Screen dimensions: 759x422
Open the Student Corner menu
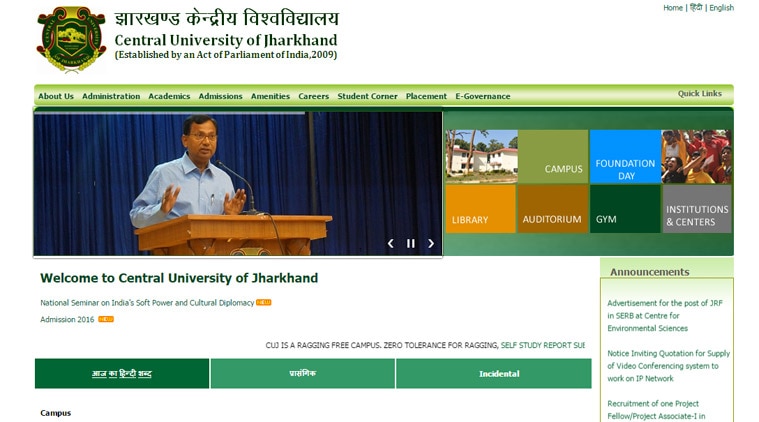(367, 96)
